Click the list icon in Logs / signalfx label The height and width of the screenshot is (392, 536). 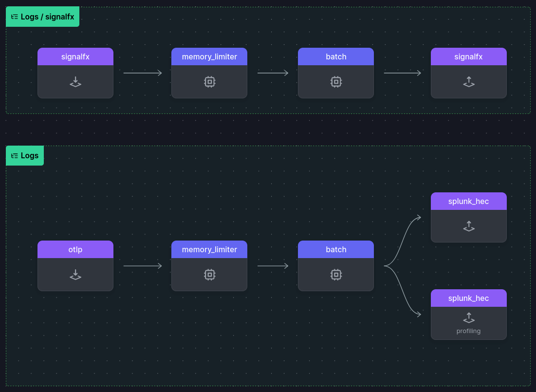tap(14, 17)
